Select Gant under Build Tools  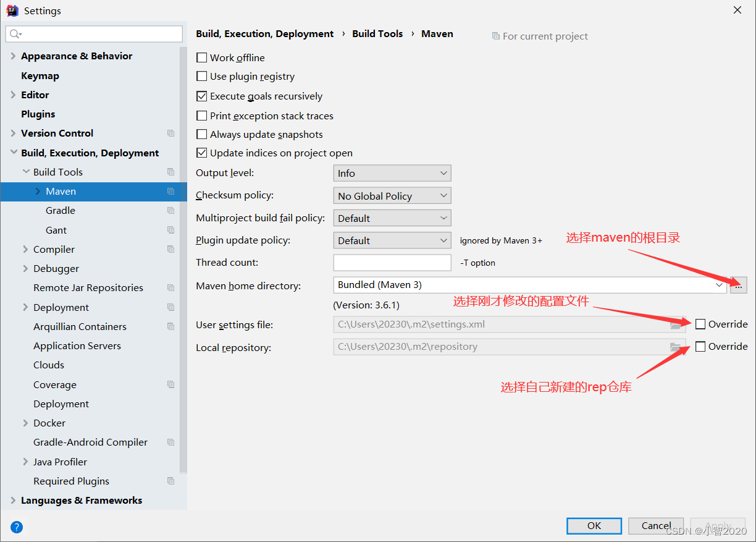(x=56, y=230)
